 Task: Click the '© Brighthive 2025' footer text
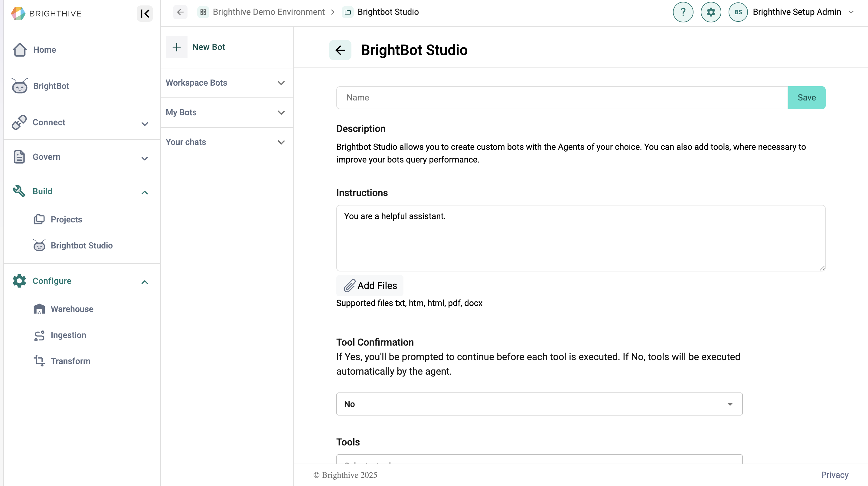coord(345,475)
